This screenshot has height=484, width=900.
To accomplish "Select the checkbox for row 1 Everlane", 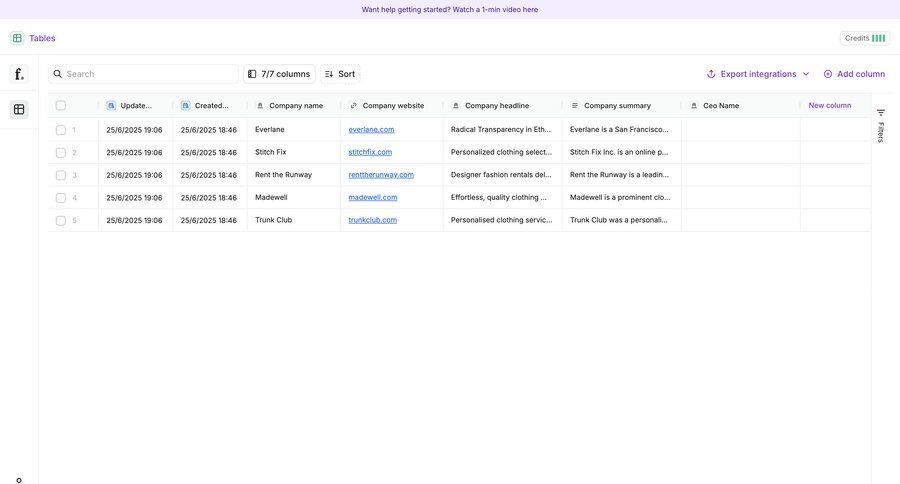I will tap(61, 130).
